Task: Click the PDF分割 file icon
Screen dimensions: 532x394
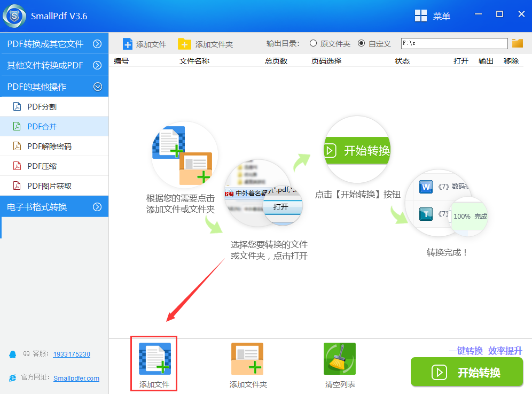Action: [x=17, y=106]
